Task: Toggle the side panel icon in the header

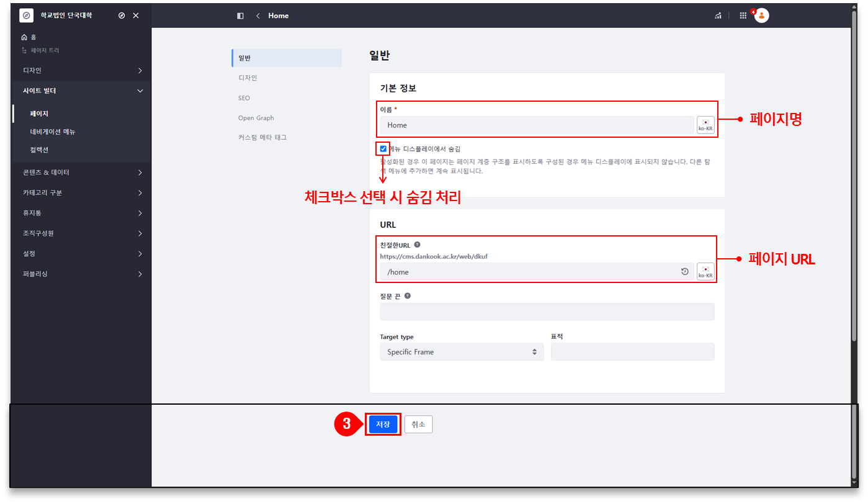Action: pyautogui.click(x=240, y=16)
